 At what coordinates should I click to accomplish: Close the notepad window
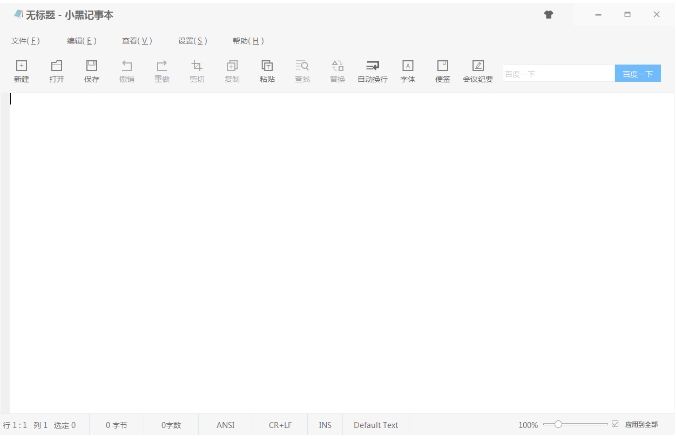click(x=656, y=15)
